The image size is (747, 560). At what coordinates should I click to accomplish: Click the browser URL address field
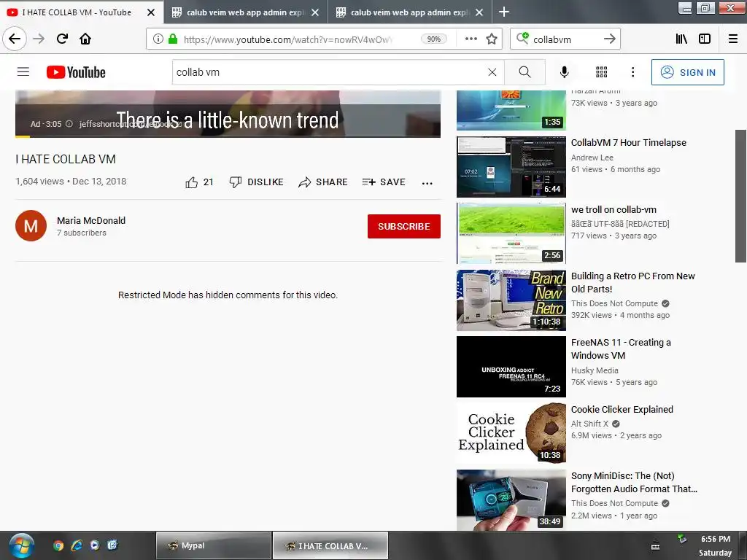click(287, 39)
